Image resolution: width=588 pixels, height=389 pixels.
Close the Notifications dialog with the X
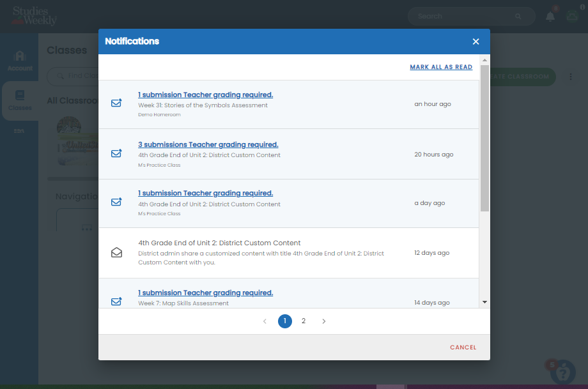pyautogui.click(x=476, y=42)
